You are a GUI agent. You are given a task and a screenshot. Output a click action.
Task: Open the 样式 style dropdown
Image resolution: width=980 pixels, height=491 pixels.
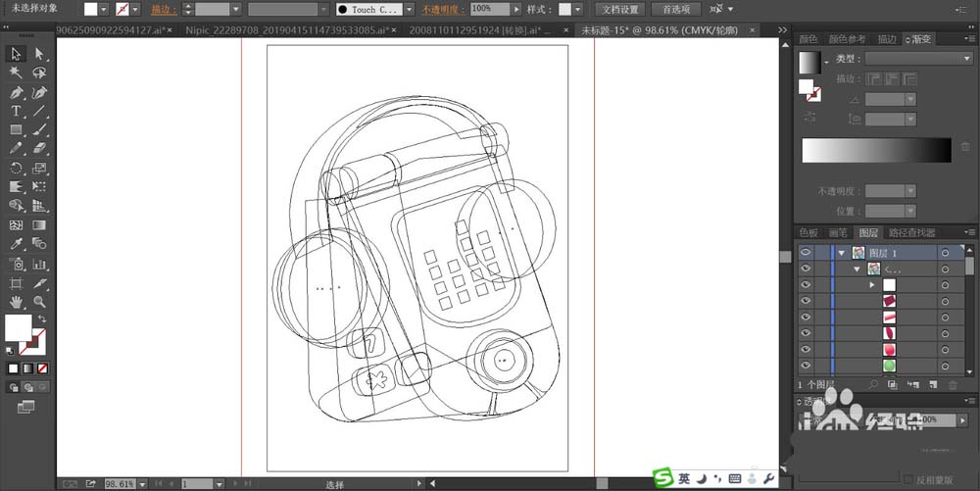[577, 10]
